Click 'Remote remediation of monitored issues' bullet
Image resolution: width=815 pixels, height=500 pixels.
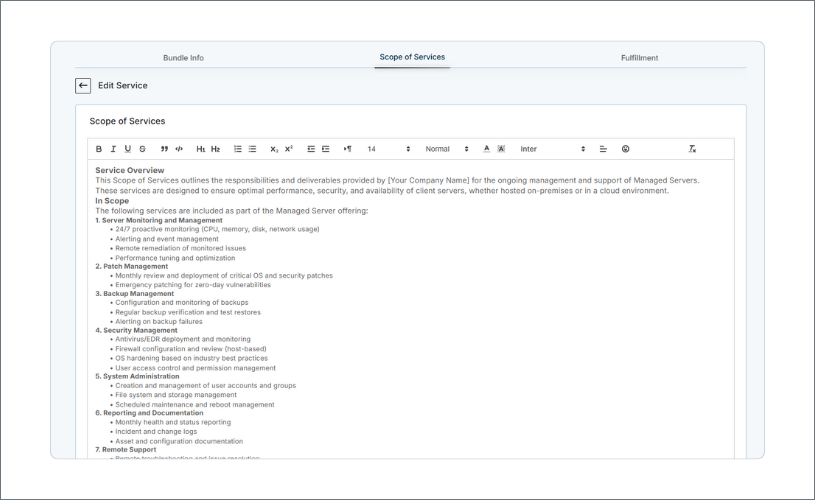180,248
